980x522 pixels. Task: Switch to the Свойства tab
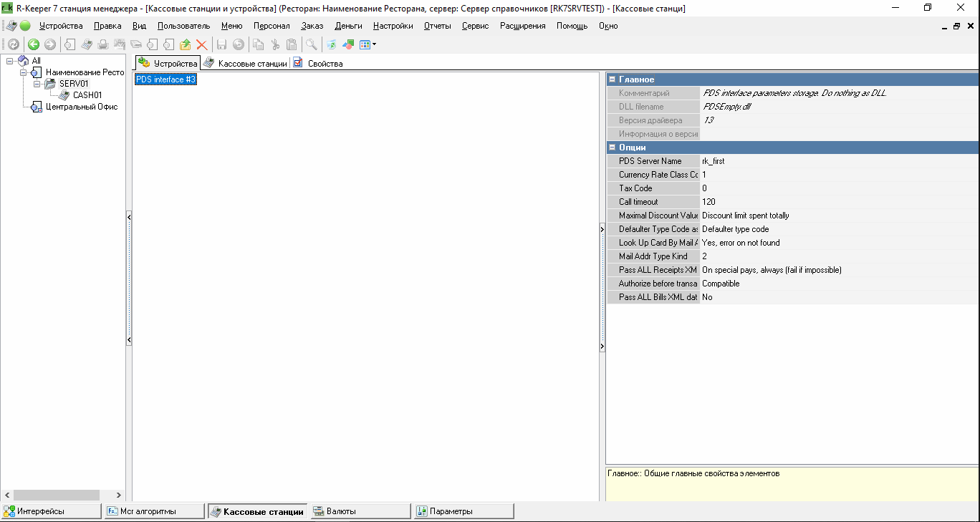pos(318,63)
